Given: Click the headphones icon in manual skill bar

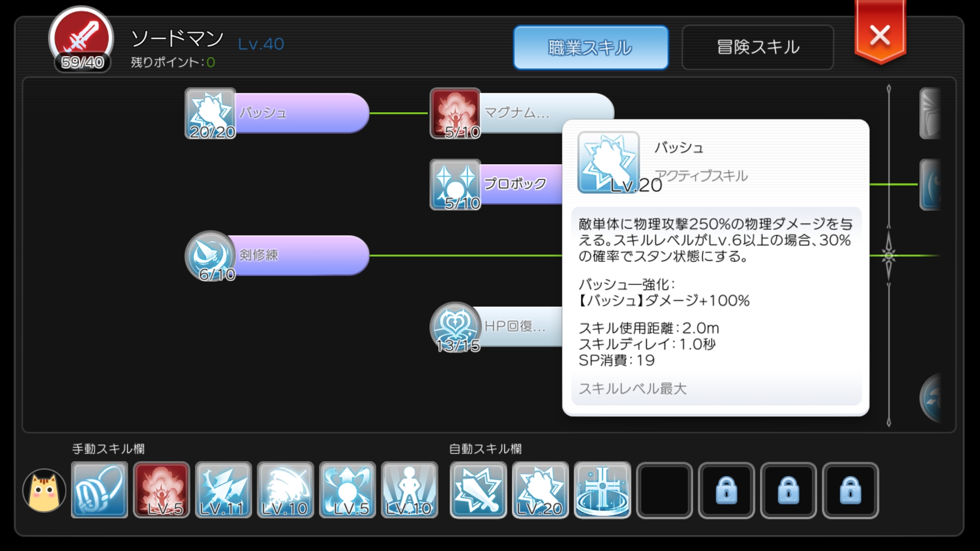Looking at the screenshot, I should pyautogui.click(x=100, y=490).
